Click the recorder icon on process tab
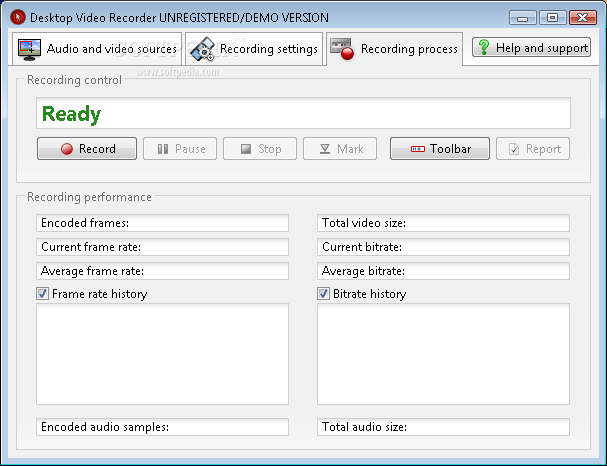This screenshot has width=607, height=466. 342,49
